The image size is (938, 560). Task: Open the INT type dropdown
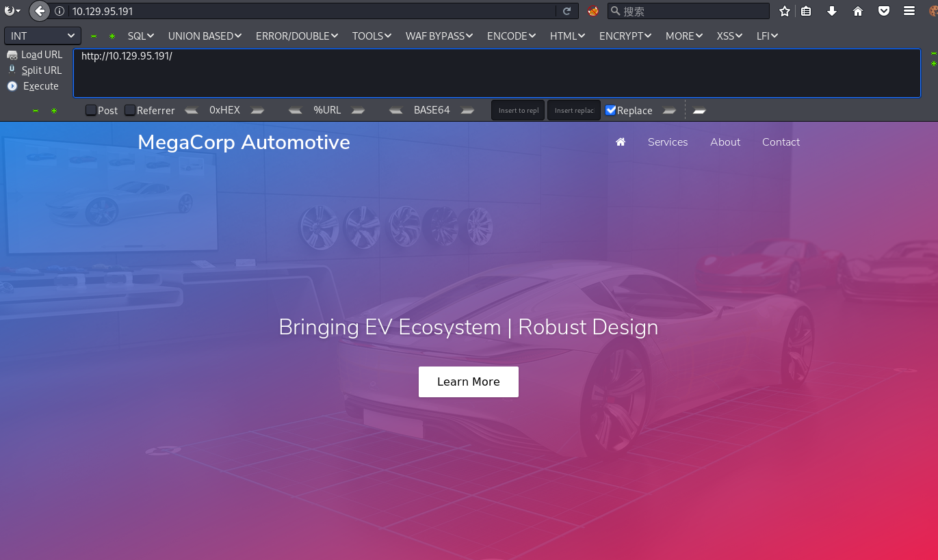point(42,36)
